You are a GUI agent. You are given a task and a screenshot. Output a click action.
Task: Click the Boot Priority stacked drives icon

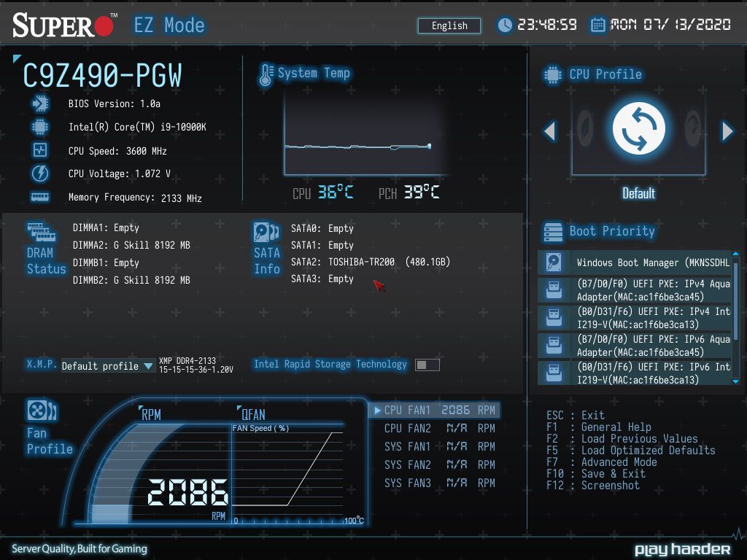point(553,233)
